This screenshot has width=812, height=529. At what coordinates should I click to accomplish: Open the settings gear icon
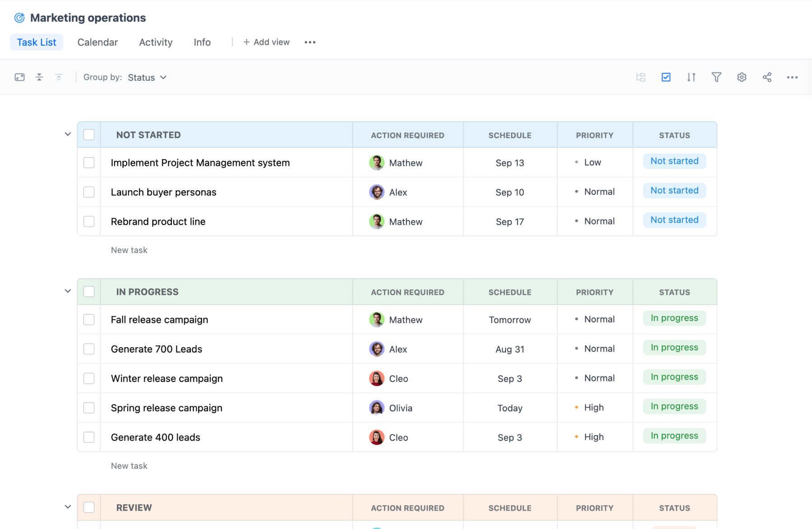742,77
